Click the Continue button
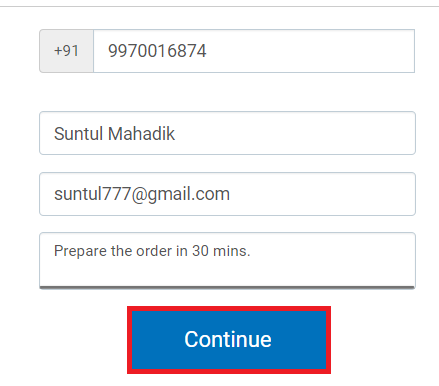The height and width of the screenshot is (386, 439). pyautogui.click(x=229, y=340)
